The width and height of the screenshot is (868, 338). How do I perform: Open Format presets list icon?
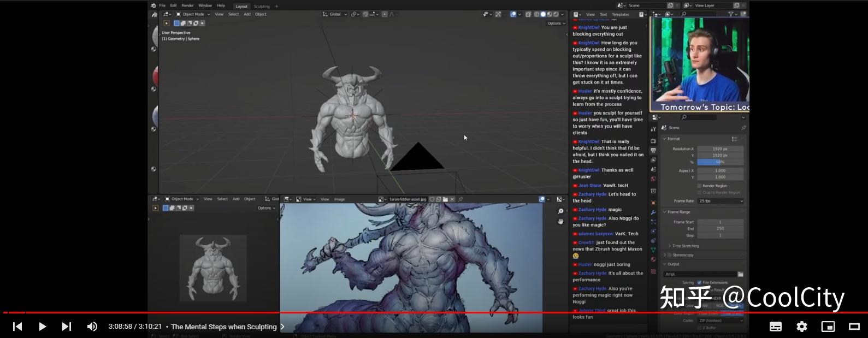(735, 139)
